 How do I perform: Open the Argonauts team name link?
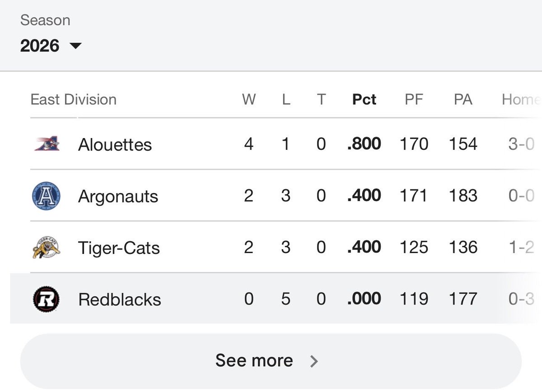point(118,196)
